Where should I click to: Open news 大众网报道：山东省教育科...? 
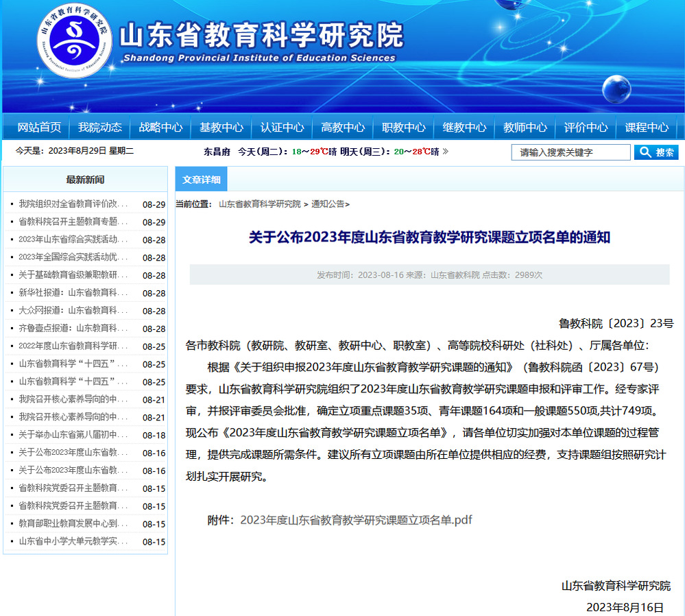pos(73,311)
